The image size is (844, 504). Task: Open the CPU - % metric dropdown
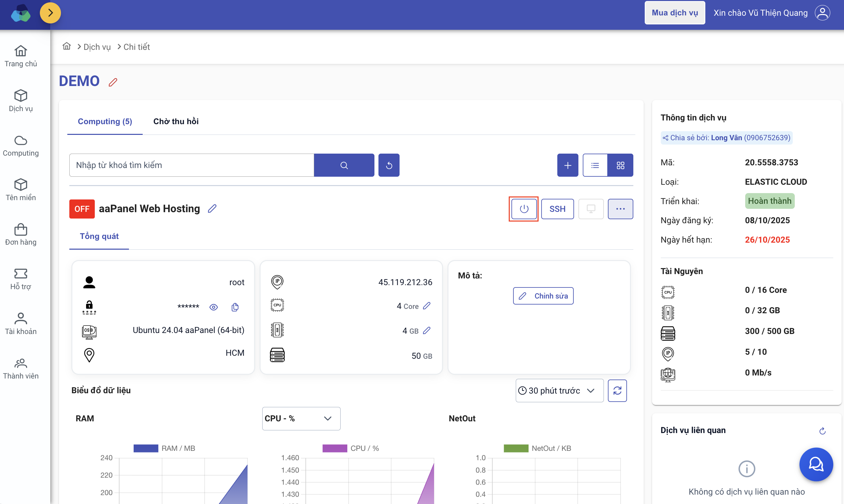pyautogui.click(x=301, y=418)
